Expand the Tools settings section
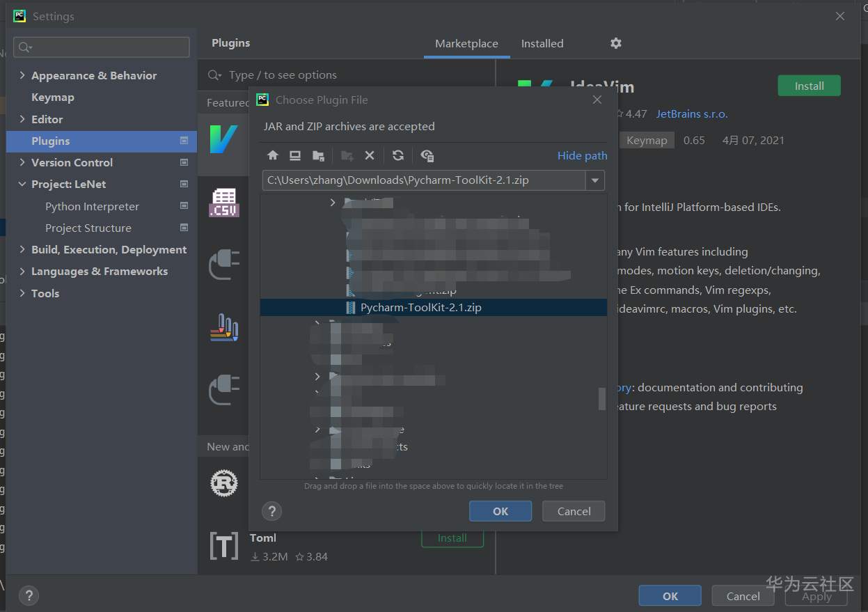The width and height of the screenshot is (868, 612). (22, 293)
